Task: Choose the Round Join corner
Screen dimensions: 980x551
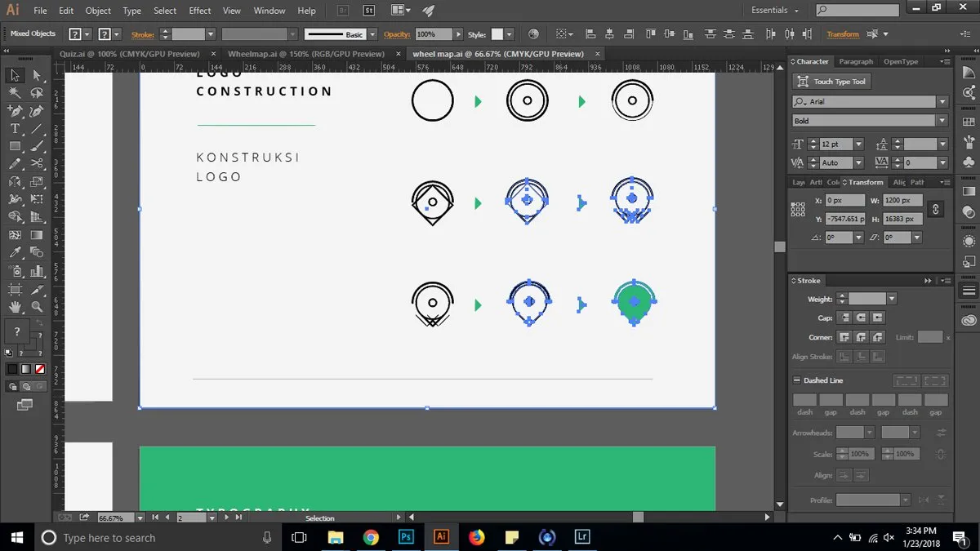Action: tap(861, 337)
